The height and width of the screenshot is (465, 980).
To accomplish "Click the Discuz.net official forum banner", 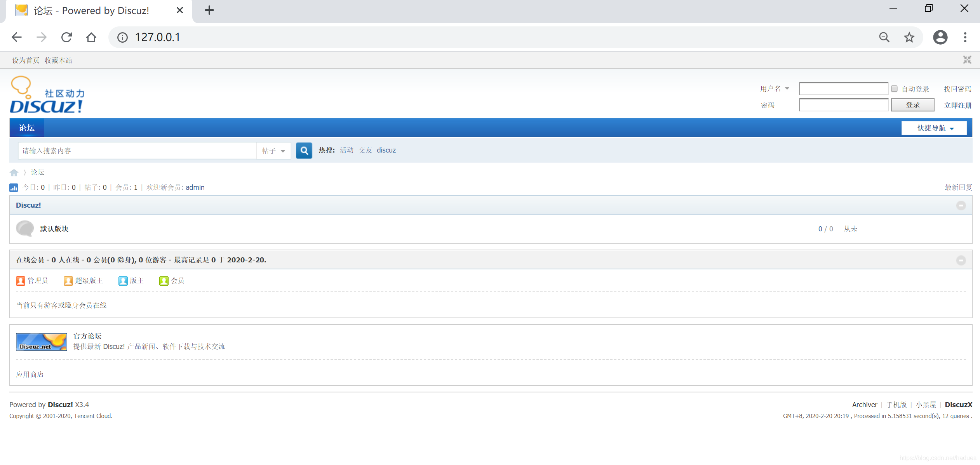I will [x=41, y=342].
